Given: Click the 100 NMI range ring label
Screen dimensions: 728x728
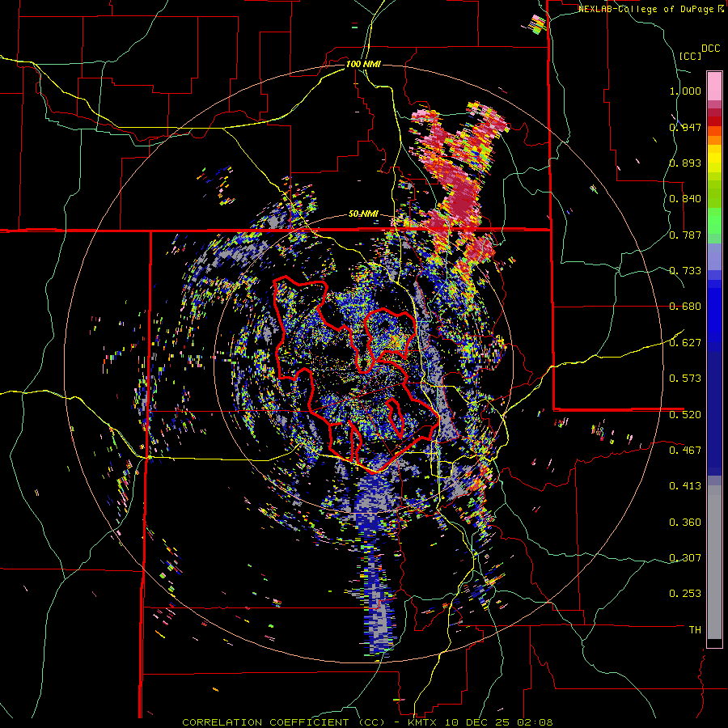Looking at the screenshot, I should click(363, 64).
